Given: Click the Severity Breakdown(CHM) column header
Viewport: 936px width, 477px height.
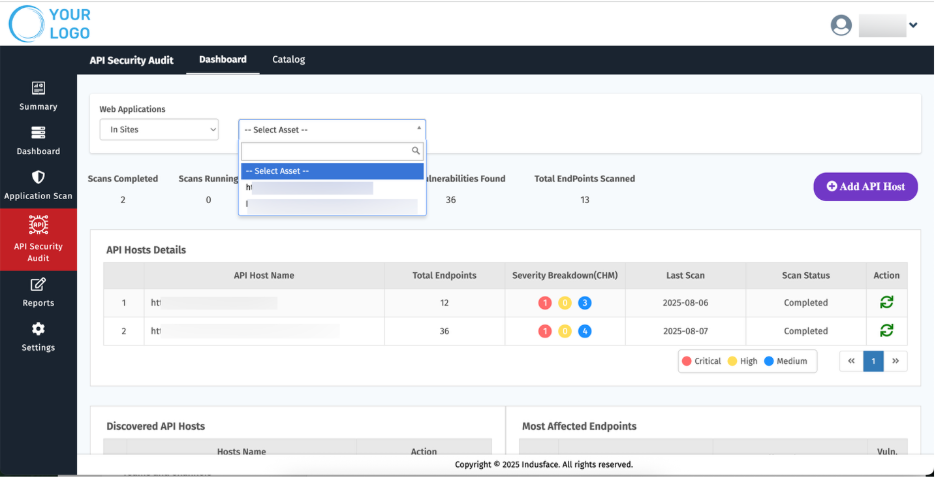Looking at the screenshot, I should (565, 275).
